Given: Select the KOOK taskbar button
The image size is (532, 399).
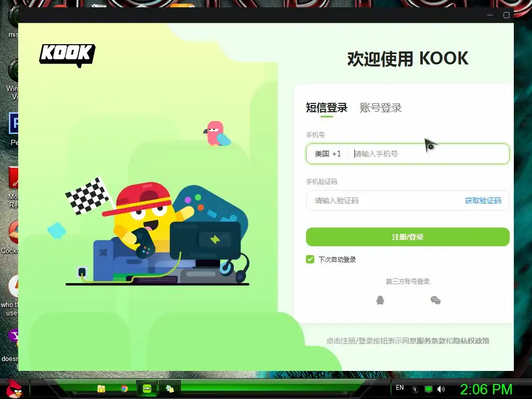Looking at the screenshot, I should pos(147,389).
